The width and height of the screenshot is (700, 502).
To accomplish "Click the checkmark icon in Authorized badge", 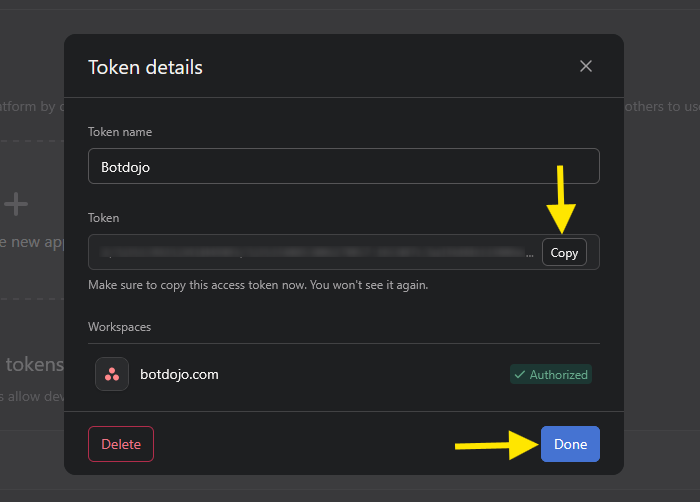I will 519,374.
